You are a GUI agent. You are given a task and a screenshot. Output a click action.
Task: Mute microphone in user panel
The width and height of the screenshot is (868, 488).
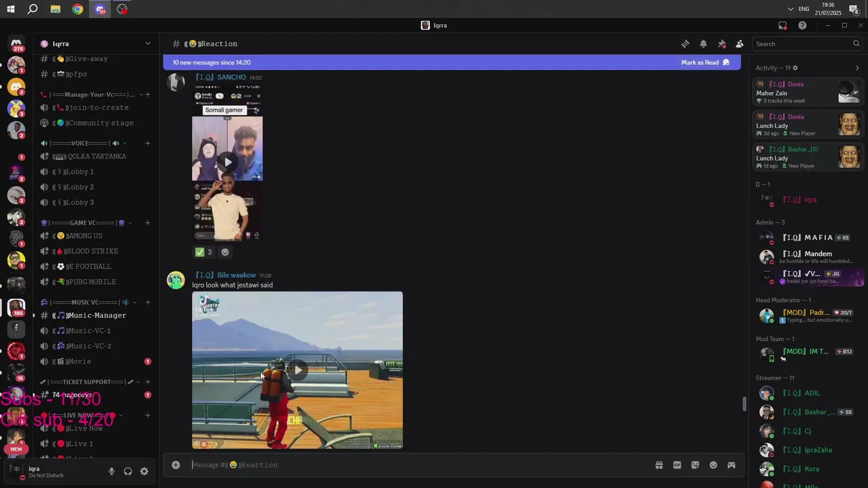click(111, 472)
